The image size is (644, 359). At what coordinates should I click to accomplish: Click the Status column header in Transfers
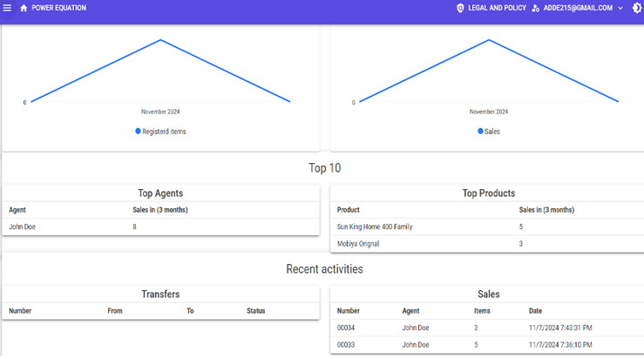click(x=255, y=311)
